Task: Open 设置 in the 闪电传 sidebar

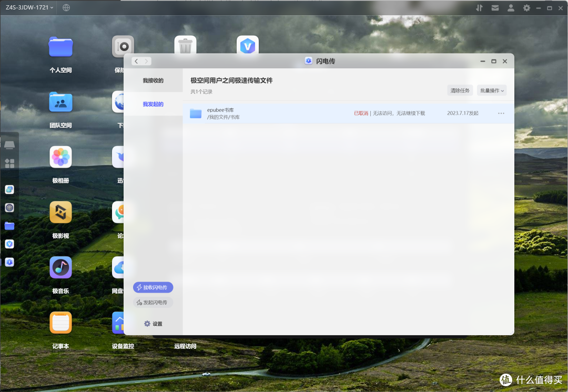Action: click(x=153, y=324)
